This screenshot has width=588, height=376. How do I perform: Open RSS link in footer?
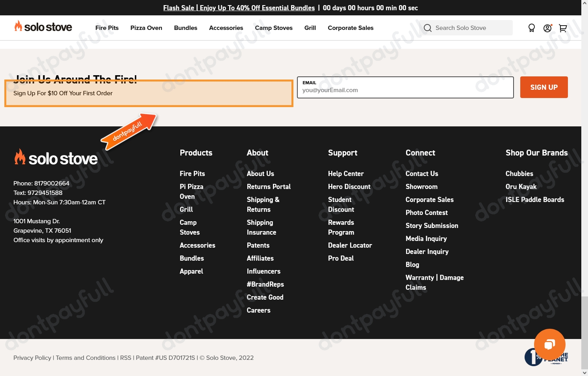pos(126,358)
